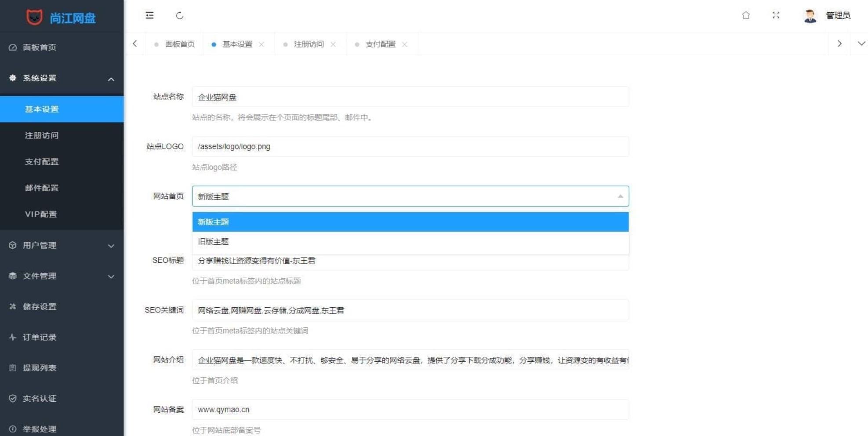Viewport: 868px width, 436px height.
Task: Click the gear icon beside 系统设置
Action: (x=13, y=78)
